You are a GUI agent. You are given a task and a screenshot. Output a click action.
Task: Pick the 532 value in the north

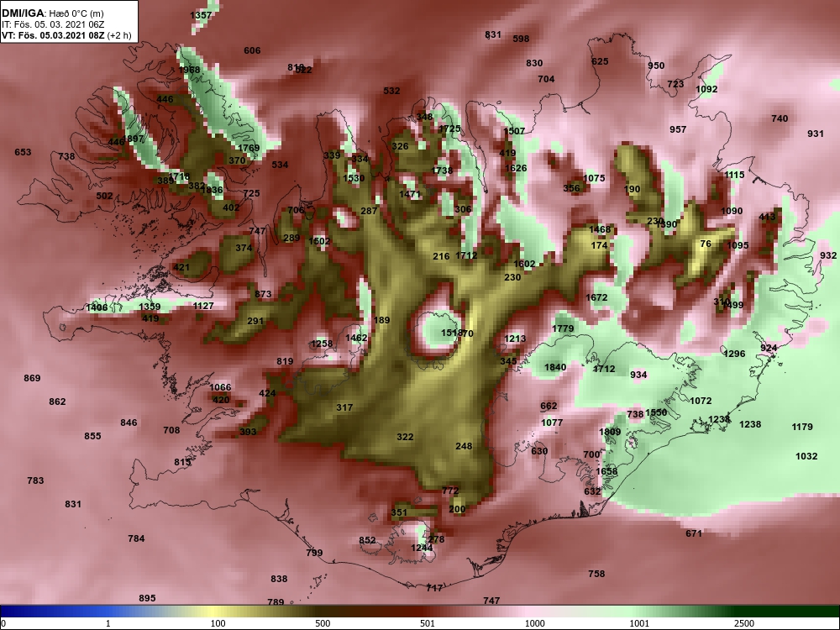pos(391,91)
